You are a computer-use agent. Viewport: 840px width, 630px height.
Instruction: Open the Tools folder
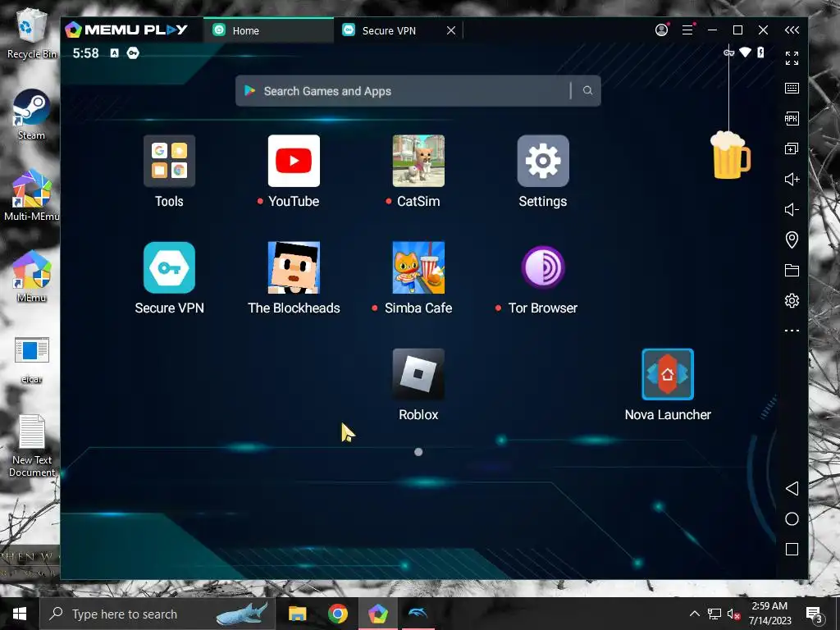tap(169, 161)
